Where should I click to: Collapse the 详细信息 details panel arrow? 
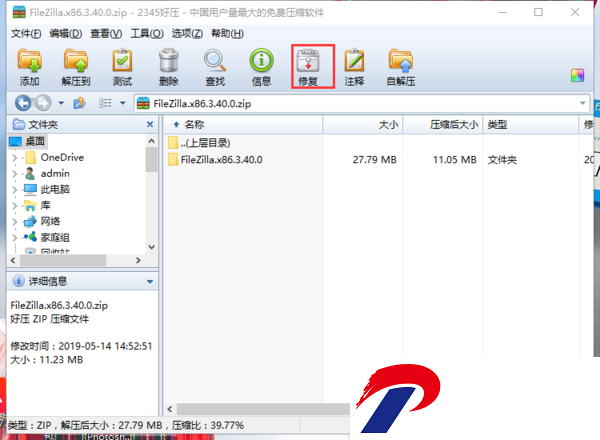click(150, 282)
